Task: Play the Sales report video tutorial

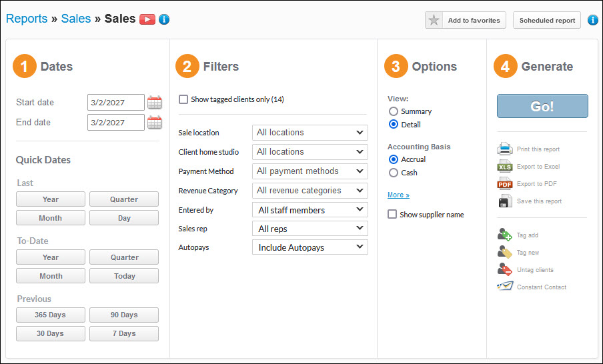Action: click(x=147, y=19)
